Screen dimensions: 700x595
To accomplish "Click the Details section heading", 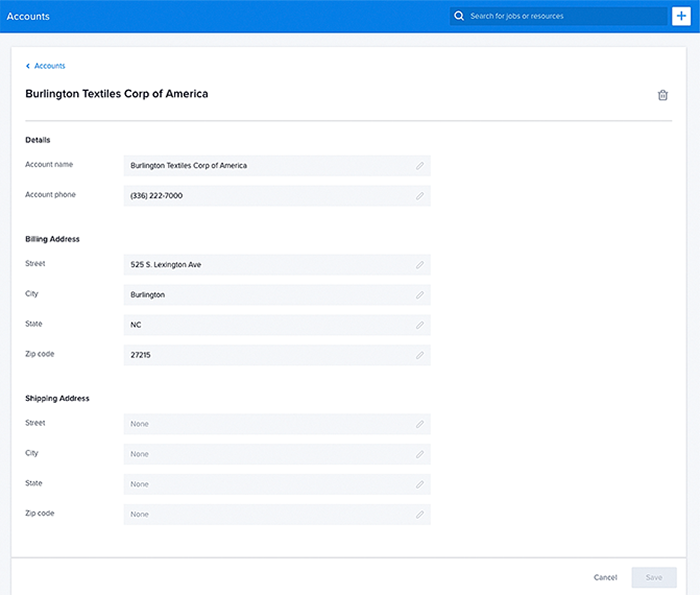I will click(x=38, y=140).
